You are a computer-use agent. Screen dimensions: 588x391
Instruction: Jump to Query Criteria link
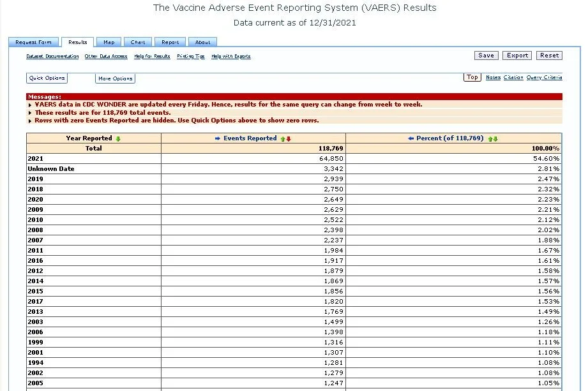pos(544,77)
